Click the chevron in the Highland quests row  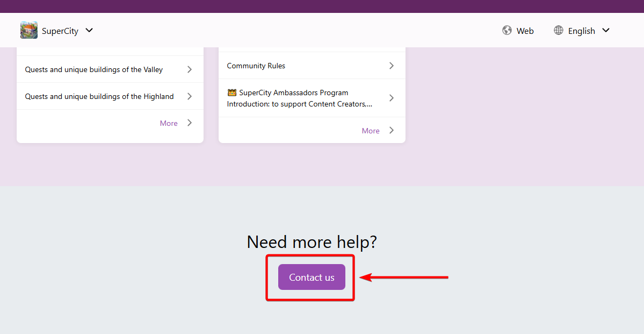pyautogui.click(x=190, y=96)
